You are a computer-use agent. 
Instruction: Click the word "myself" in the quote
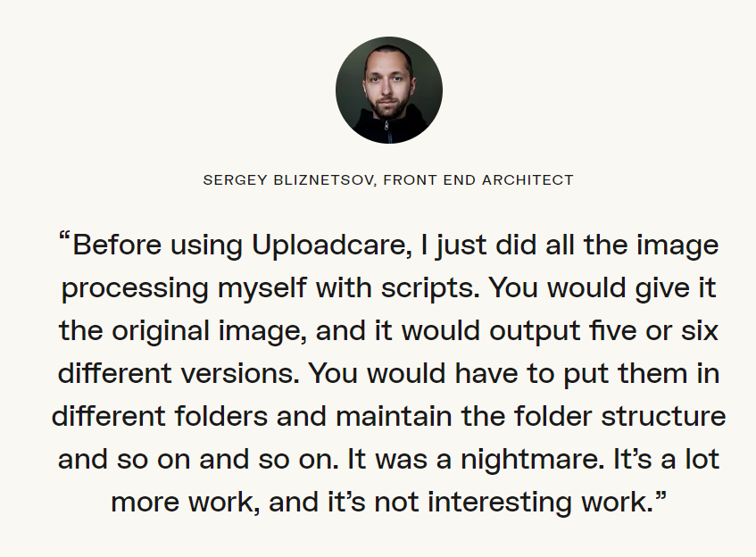click(262, 289)
